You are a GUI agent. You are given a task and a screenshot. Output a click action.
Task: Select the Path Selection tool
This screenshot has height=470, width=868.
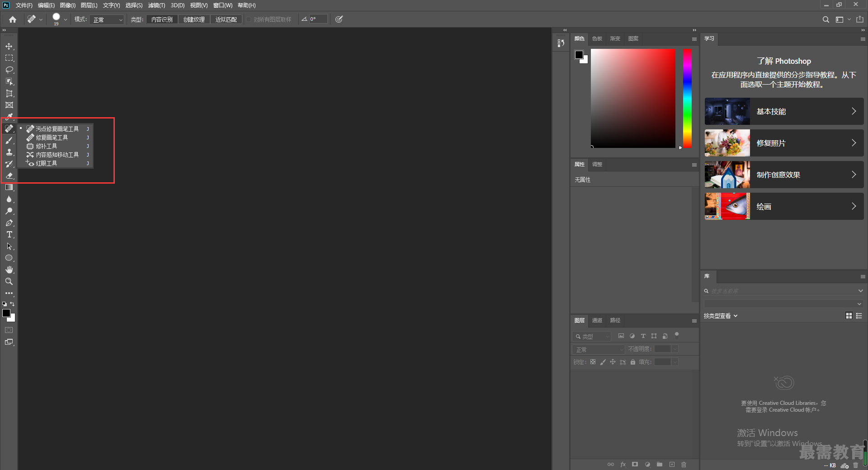pyautogui.click(x=9, y=246)
